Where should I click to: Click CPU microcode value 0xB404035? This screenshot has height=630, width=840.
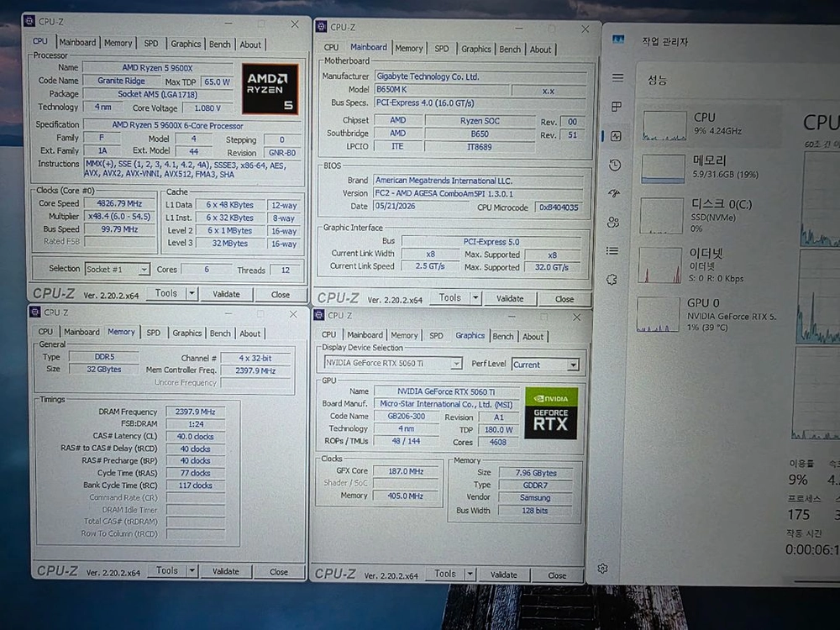click(x=559, y=207)
